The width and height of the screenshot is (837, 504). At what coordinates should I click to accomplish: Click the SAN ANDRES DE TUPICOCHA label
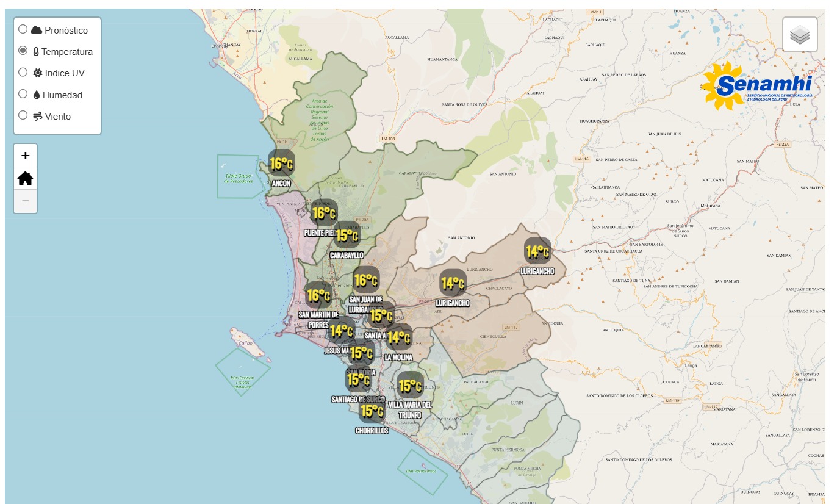(670, 286)
